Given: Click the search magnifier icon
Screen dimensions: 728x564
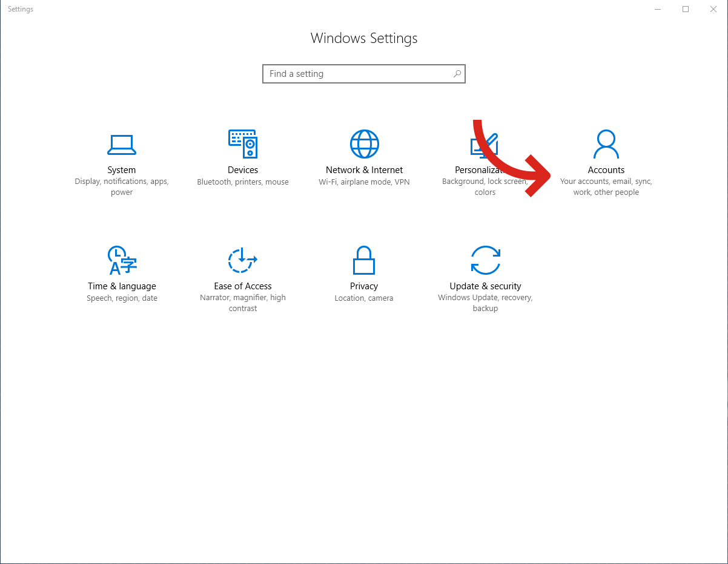Looking at the screenshot, I should click(457, 74).
